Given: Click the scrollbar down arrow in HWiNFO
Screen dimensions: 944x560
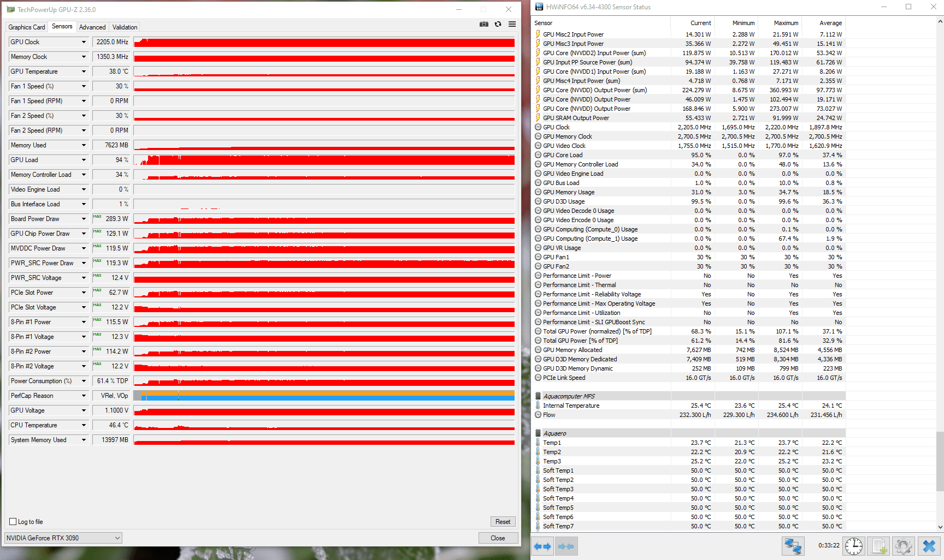Looking at the screenshot, I should coord(940,527).
